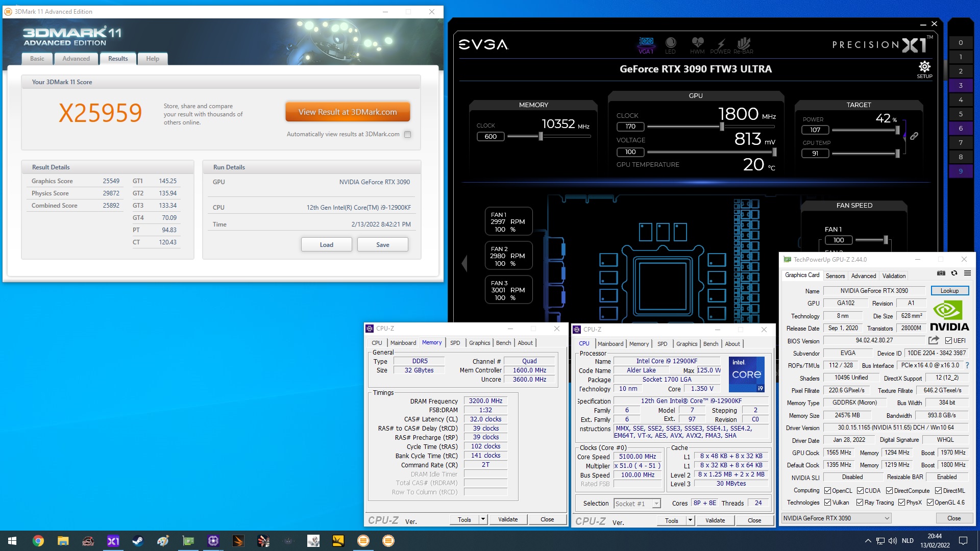The width and height of the screenshot is (980, 551).
Task: Show hidden system tray icons
Action: [868, 541]
